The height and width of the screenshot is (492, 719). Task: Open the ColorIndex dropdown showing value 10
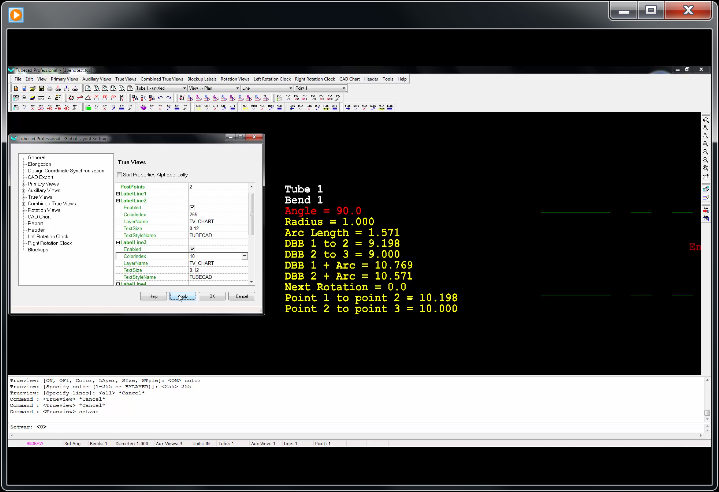pos(245,256)
